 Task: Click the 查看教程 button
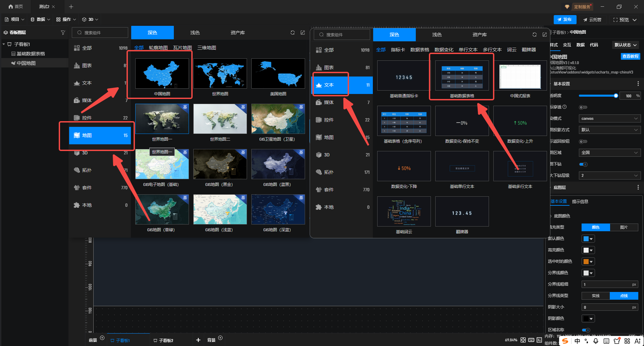click(630, 56)
